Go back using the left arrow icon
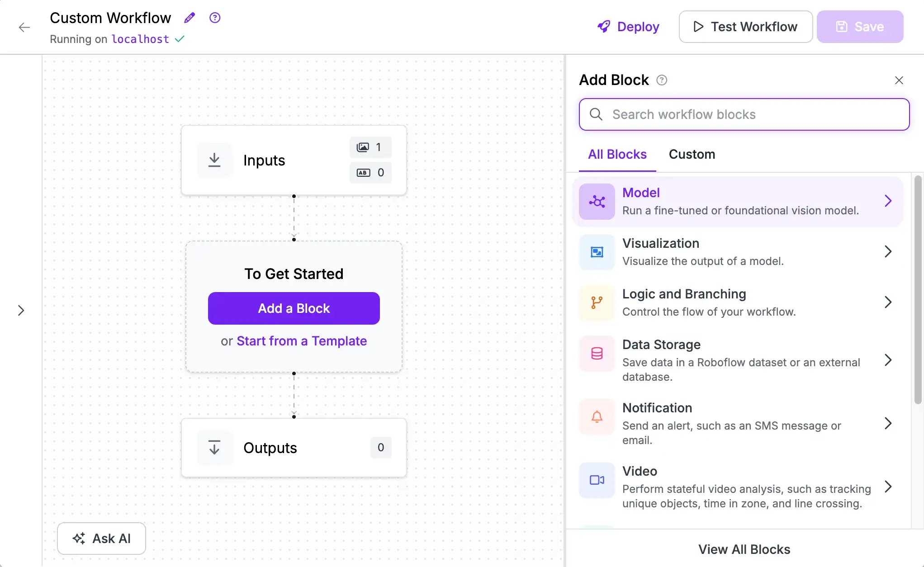Screen dimensions: 924x567 pos(24,27)
